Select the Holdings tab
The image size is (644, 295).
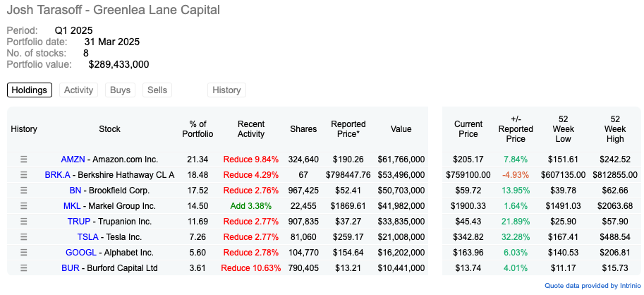30,90
